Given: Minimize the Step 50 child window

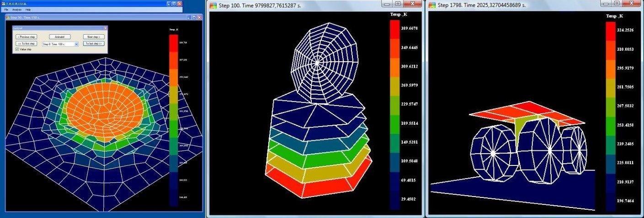Looking at the screenshot, I should (188, 17).
